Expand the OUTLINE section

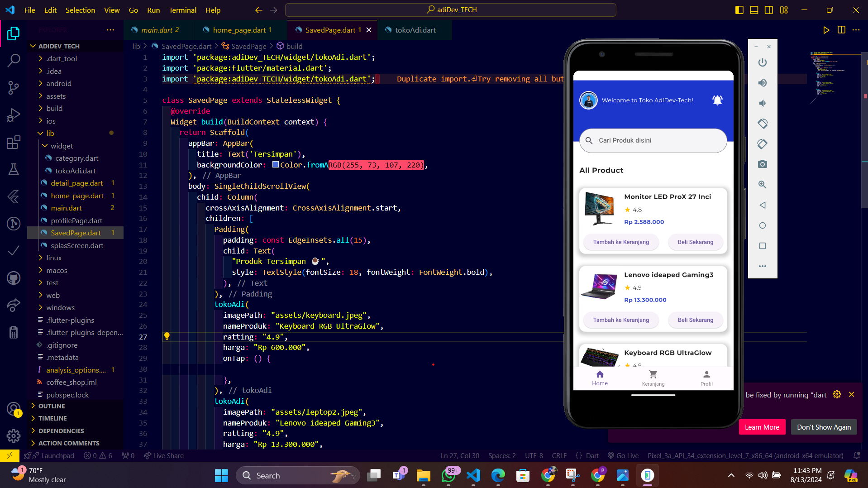(x=52, y=406)
